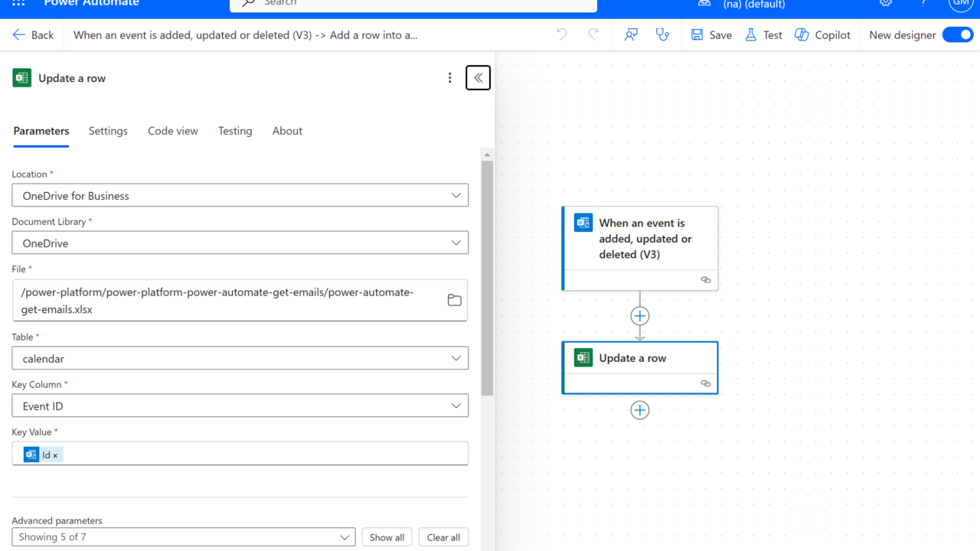Open the Flow checker stethoscope icon
The height and width of the screenshot is (551, 980).
tap(662, 35)
